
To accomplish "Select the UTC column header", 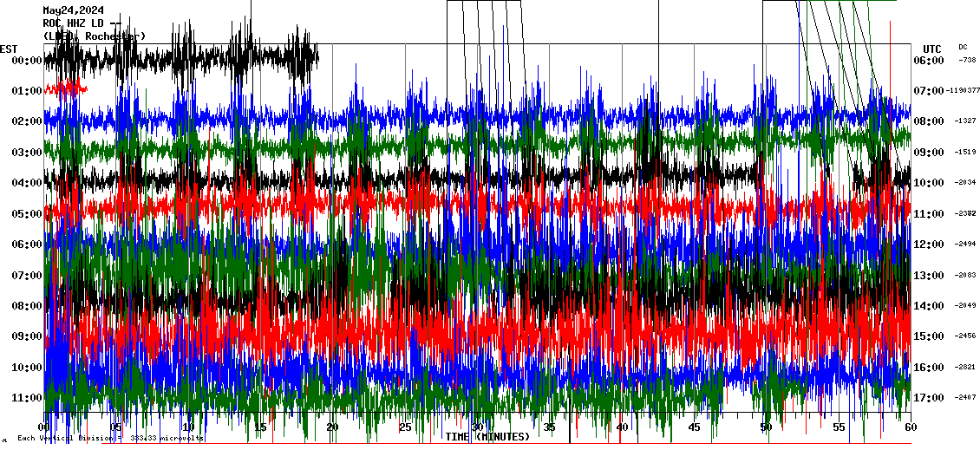I will [932, 49].
